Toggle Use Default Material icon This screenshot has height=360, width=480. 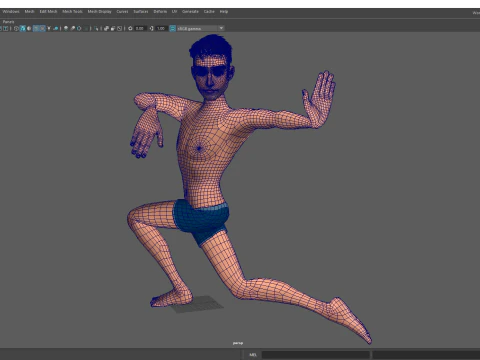(29, 29)
